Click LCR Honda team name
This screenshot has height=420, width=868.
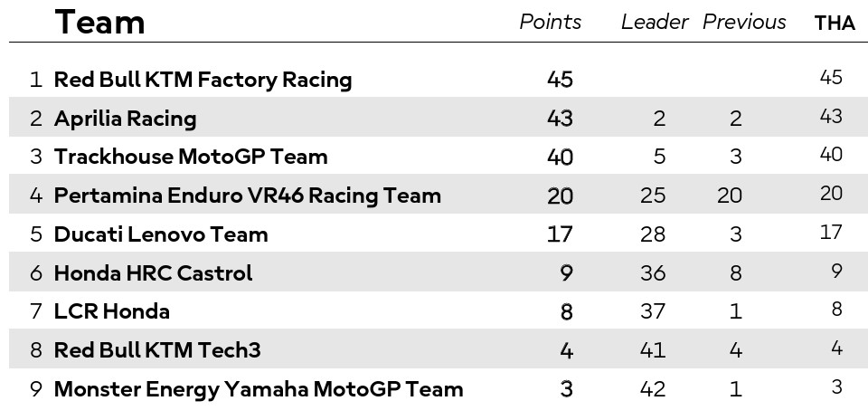pos(111,312)
